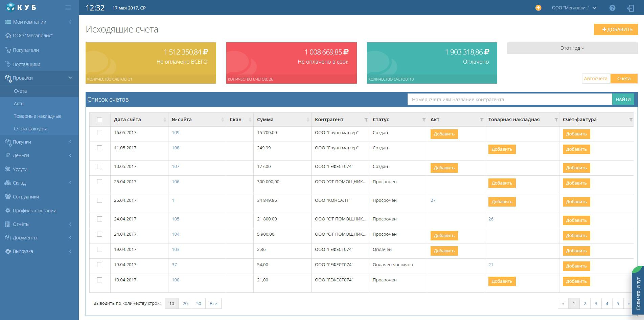Expand the Выгрузка menu chevron
644x320 pixels.
click(x=70, y=251)
